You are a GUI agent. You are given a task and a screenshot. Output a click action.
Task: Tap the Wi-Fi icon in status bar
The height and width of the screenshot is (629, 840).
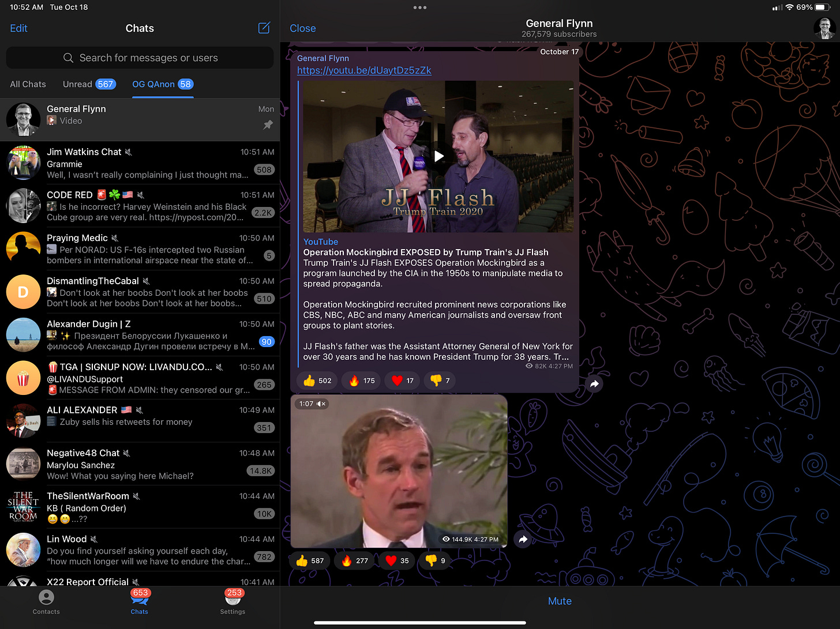pyautogui.click(x=789, y=7)
